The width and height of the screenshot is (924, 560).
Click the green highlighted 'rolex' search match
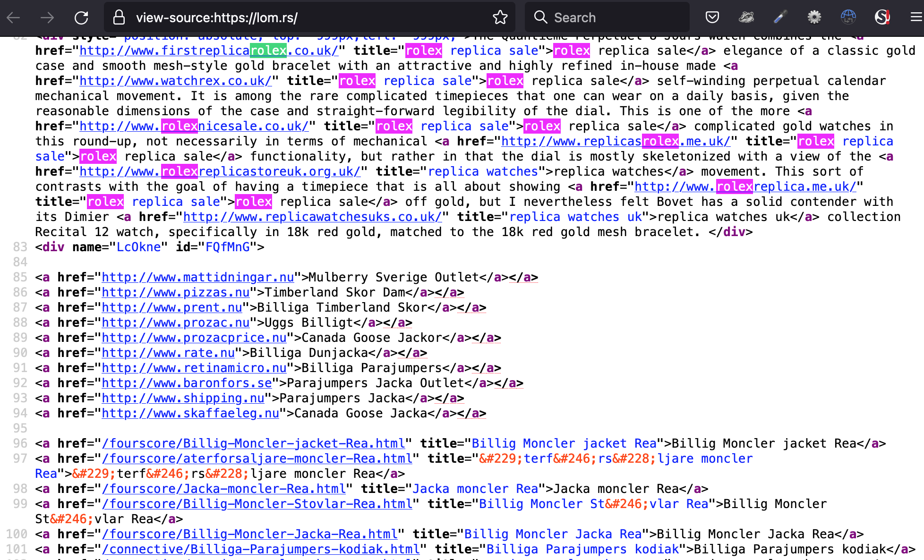click(x=268, y=51)
